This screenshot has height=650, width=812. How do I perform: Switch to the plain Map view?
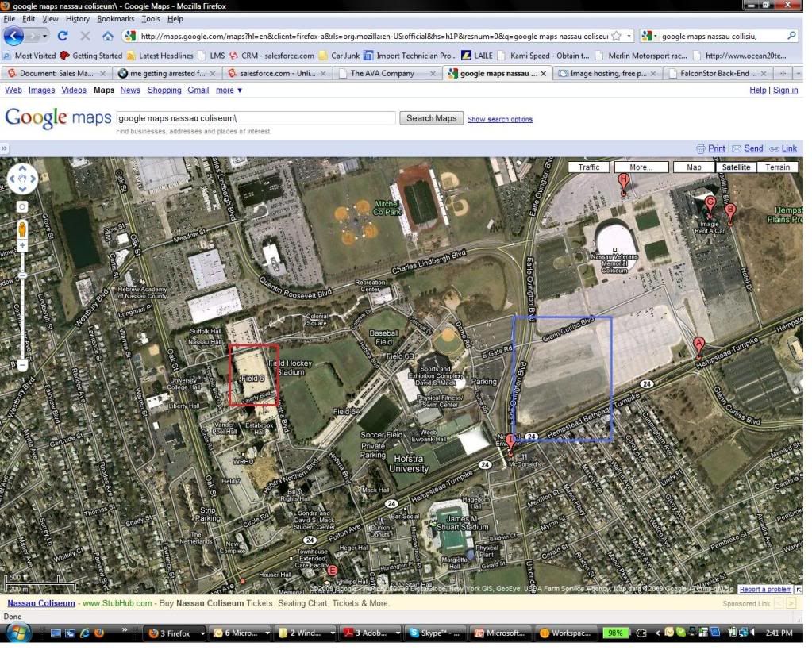693,167
